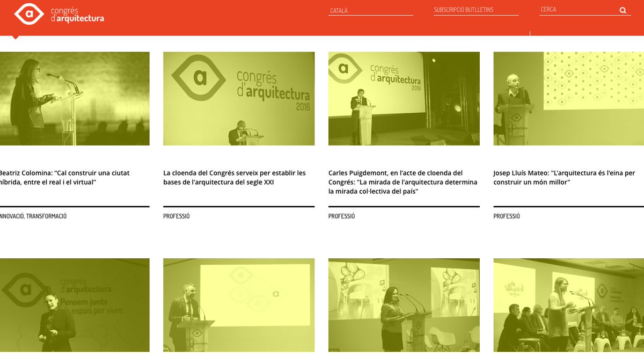
Task: Select PROFESSIÓ tag under Puigdemont article
Action: [342, 216]
